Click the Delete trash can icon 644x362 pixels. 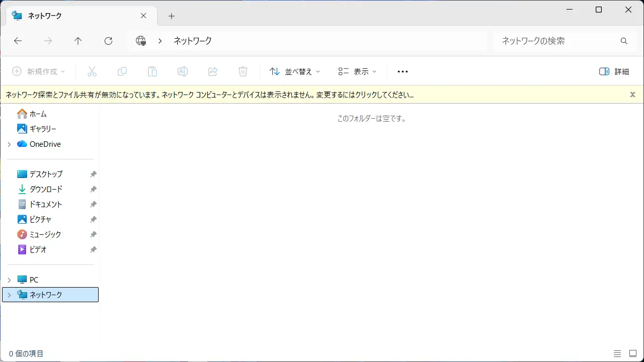(x=243, y=71)
